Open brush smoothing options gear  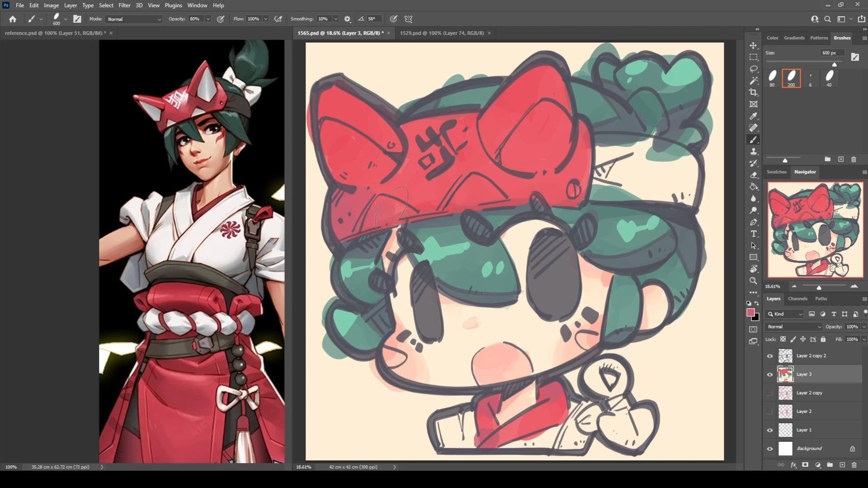tap(347, 19)
